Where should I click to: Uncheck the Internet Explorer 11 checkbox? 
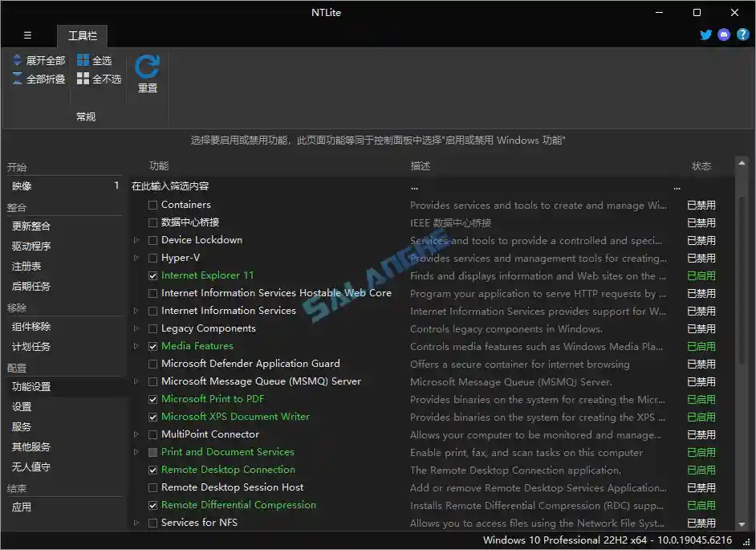click(152, 275)
